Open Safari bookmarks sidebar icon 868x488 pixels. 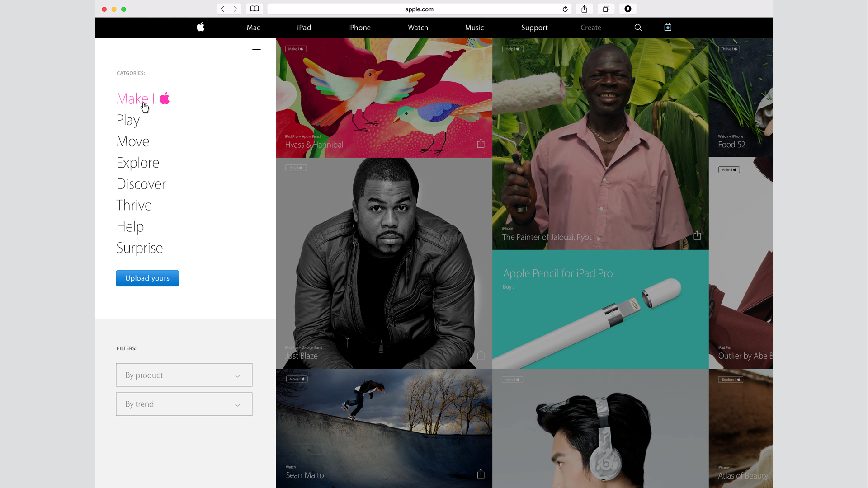click(x=255, y=9)
